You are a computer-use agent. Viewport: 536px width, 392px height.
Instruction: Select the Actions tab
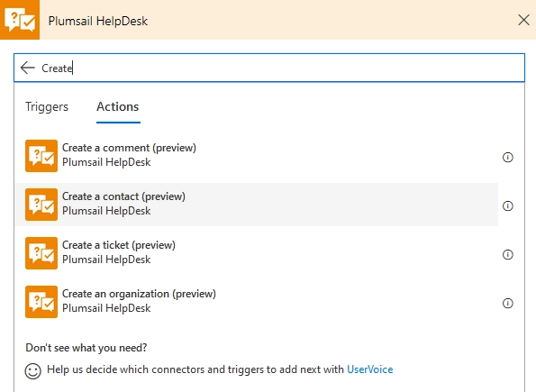118,106
